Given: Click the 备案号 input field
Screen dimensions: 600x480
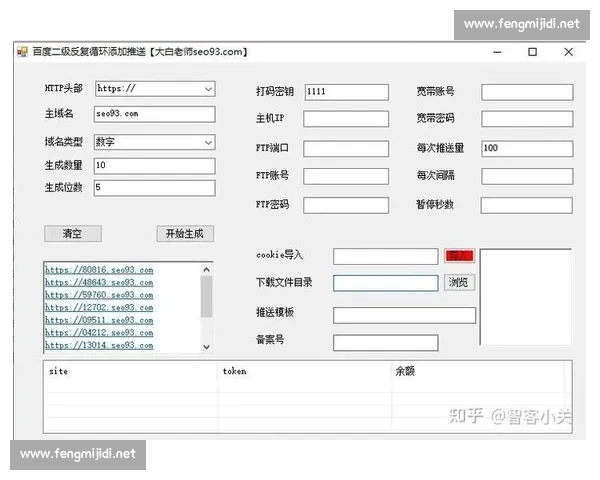Looking at the screenshot, I should click(386, 343).
